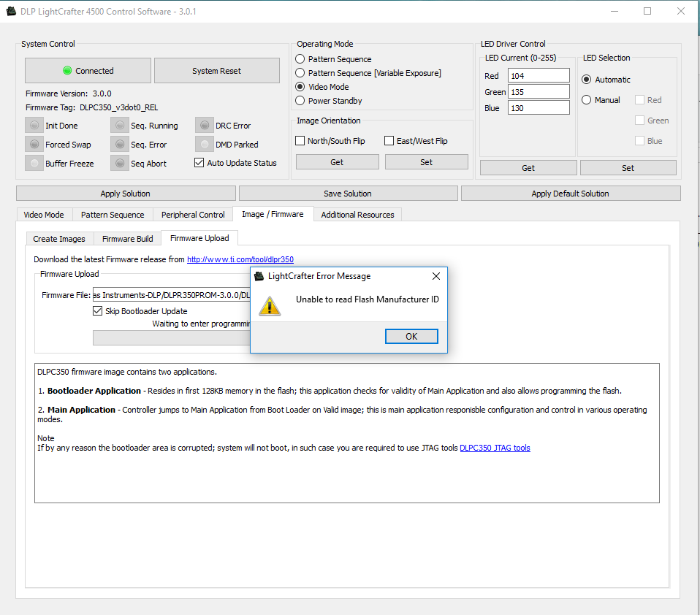Select Video Mode radio button
Image resolution: width=700 pixels, height=615 pixels.
coord(300,87)
